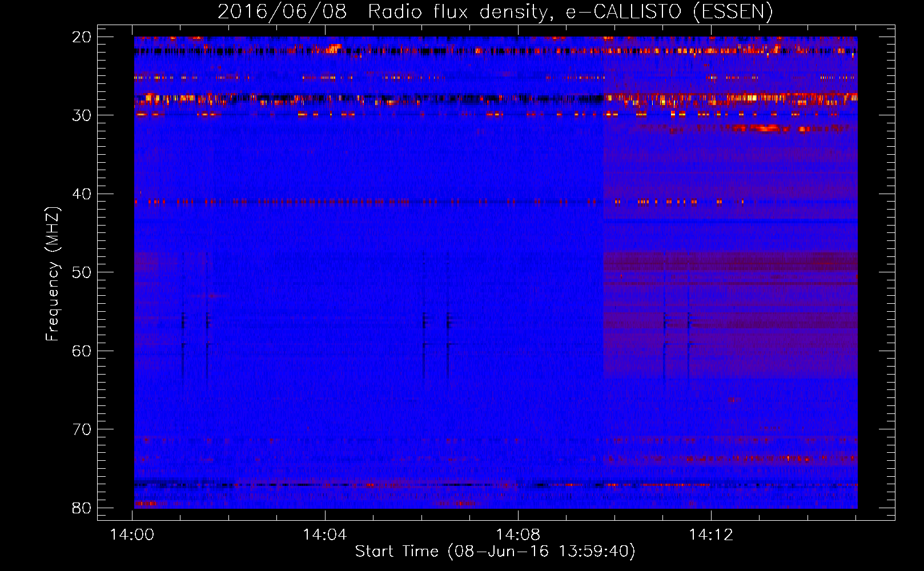Image resolution: width=924 pixels, height=571 pixels.
Task: Click the "Start Time (08-Jun-16 13:59:40)" axis label
Action: [x=495, y=552]
